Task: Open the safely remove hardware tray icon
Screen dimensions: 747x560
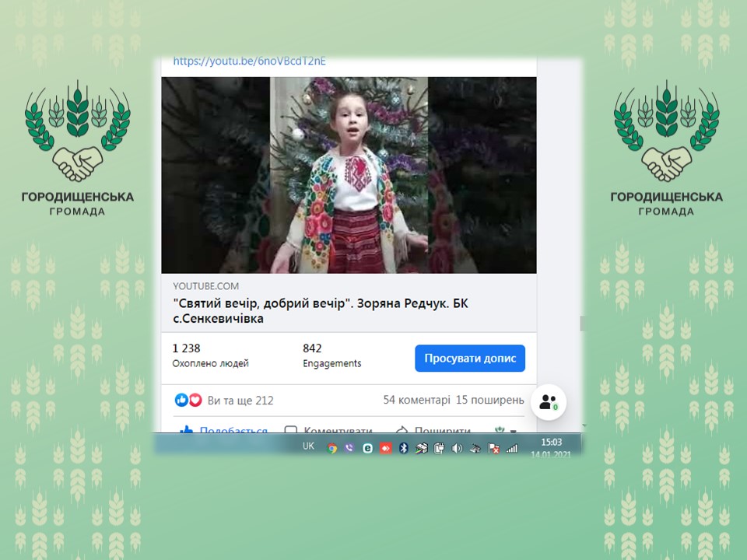Action: tap(475, 448)
